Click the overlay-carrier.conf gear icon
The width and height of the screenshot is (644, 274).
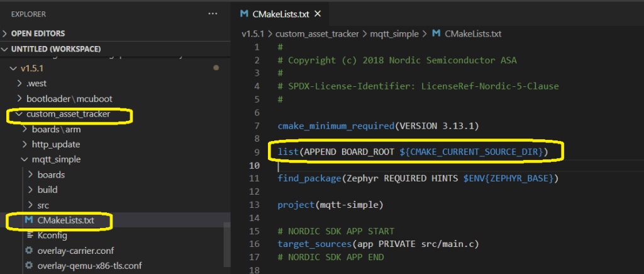pos(28,251)
